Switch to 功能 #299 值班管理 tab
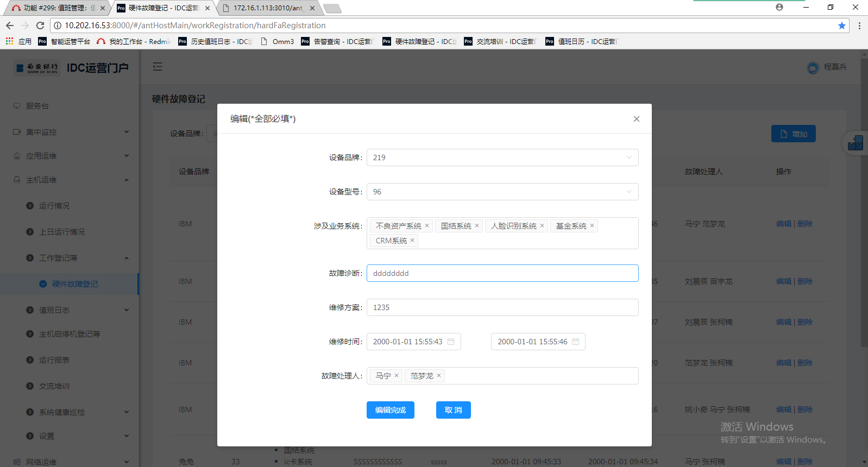868x467 pixels. (x=56, y=8)
